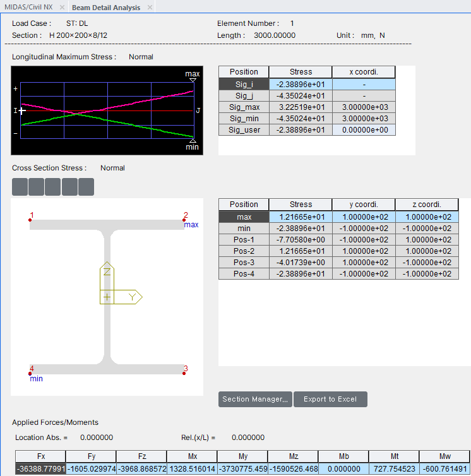
Task: Click the My column header
Action: (x=242, y=456)
